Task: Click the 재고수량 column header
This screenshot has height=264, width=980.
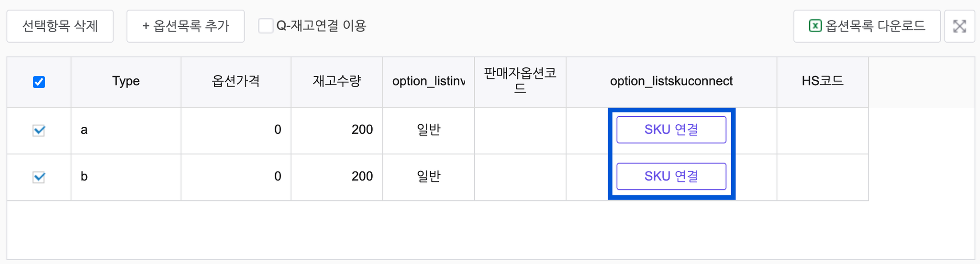Action: pos(337,82)
